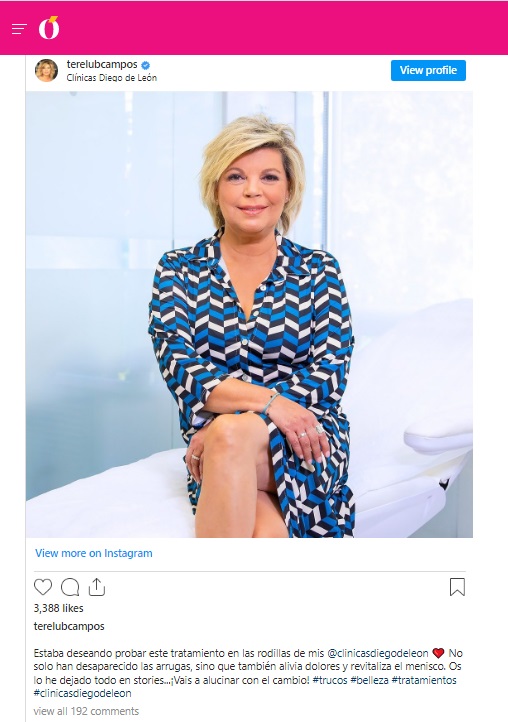Click the verified blue badge

coord(146,65)
